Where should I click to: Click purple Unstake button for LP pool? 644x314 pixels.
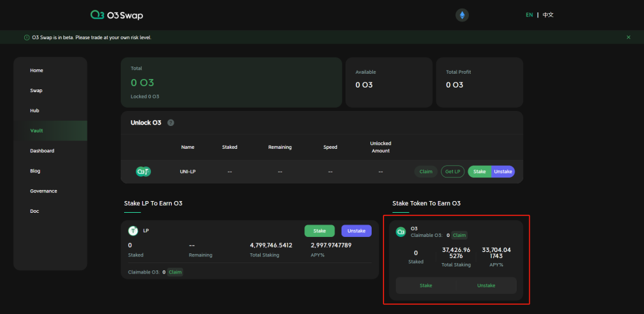coord(357,230)
